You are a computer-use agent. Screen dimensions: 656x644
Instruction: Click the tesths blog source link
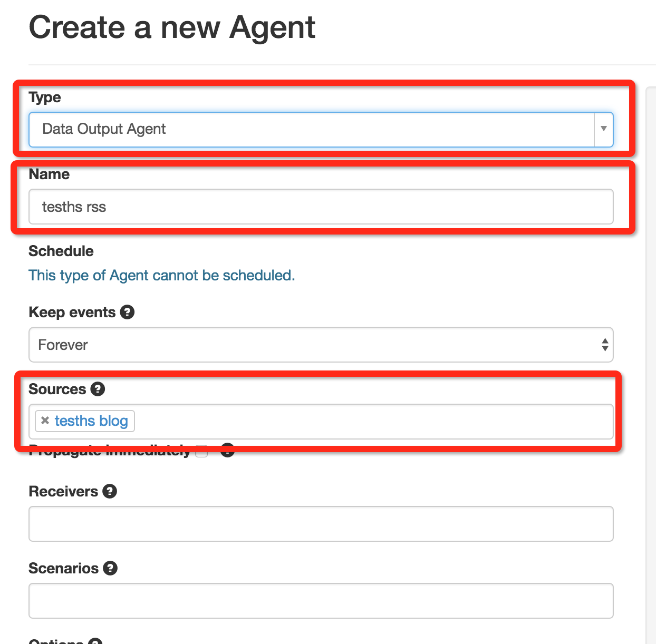(x=91, y=421)
